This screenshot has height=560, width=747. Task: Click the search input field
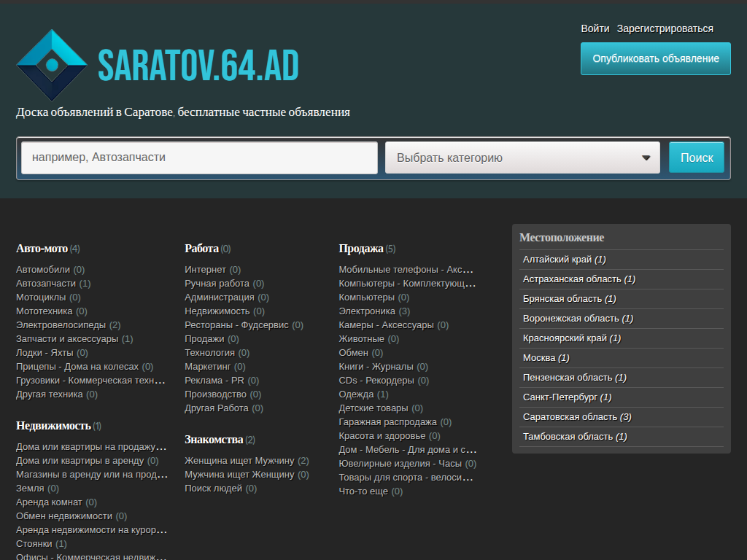point(201,157)
